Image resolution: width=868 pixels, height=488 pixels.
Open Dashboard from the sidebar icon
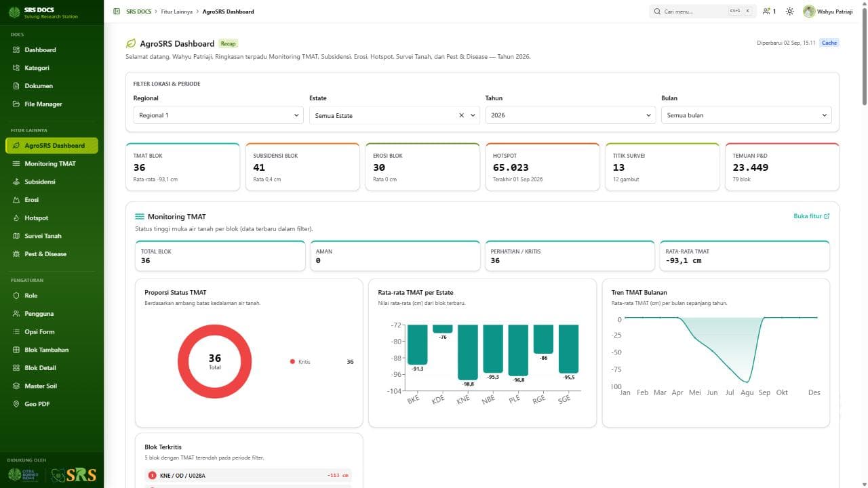[17, 50]
